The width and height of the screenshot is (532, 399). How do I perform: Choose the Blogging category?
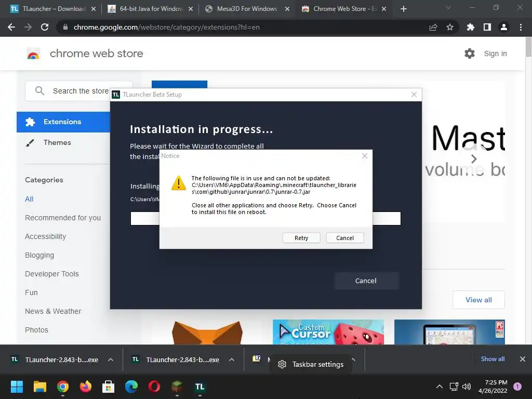coord(39,255)
